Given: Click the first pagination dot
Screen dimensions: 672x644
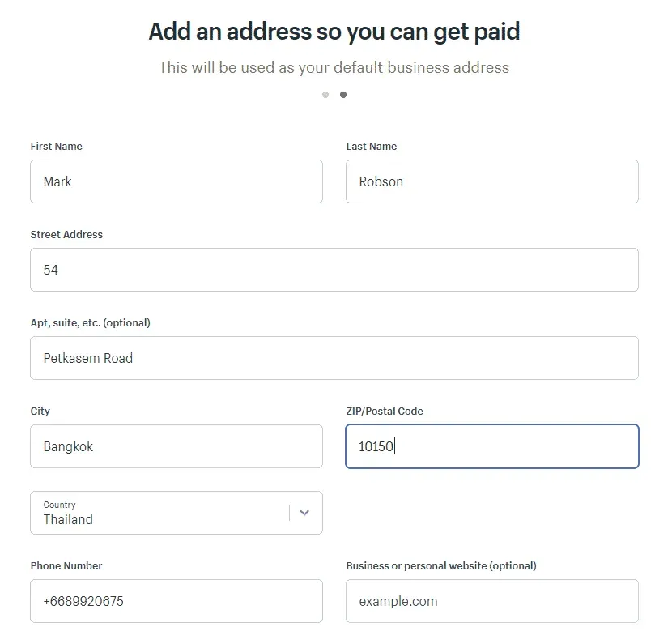Looking at the screenshot, I should click(325, 95).
